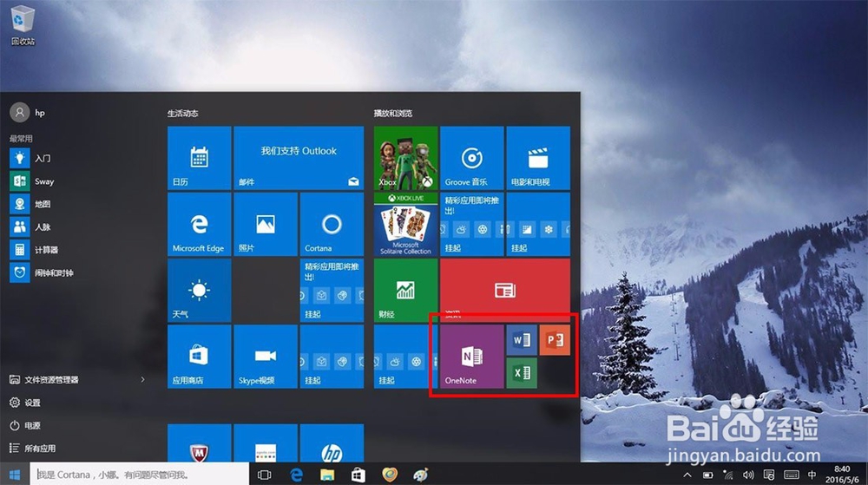Screen dimensions: 868x485
Task: Launch the Microsoft Edge tile
Action: (x=200, y=225)
